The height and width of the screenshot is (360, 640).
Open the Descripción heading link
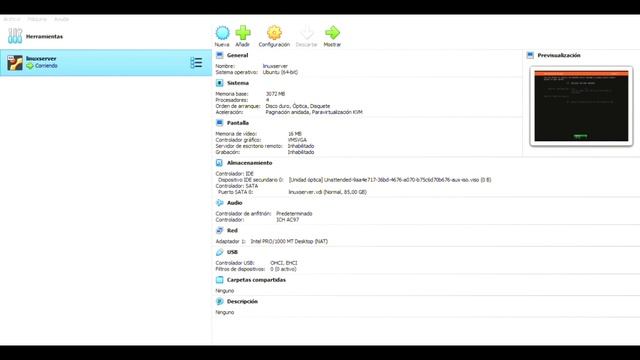coord(242,302)
